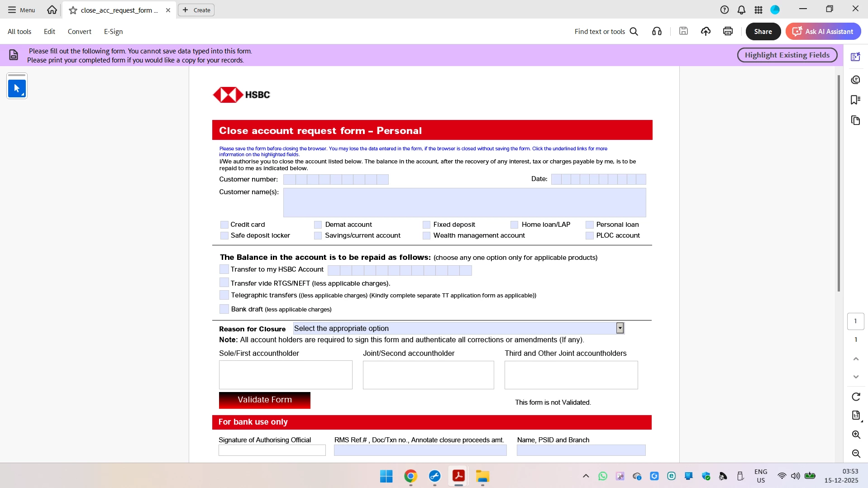Click the Validate Form button

point(265,400)
